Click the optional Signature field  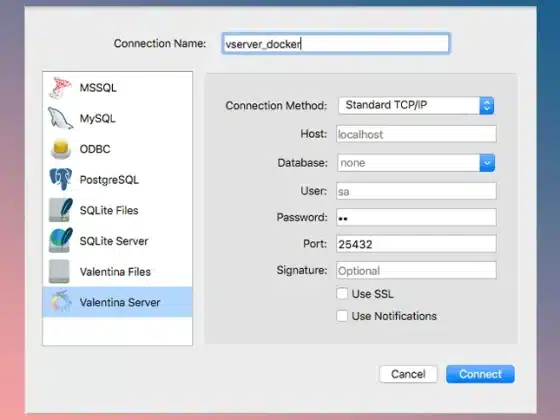click(x=416, y=270)
